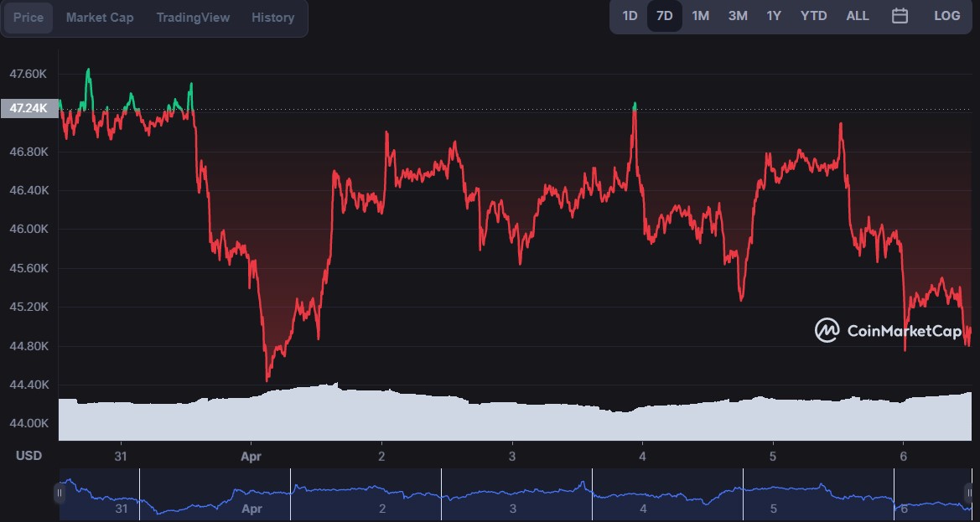Image resolution: width=980 pixels, height=522 pixels.
Task: Click the 46.80K axis label
Action: point(29,152)
